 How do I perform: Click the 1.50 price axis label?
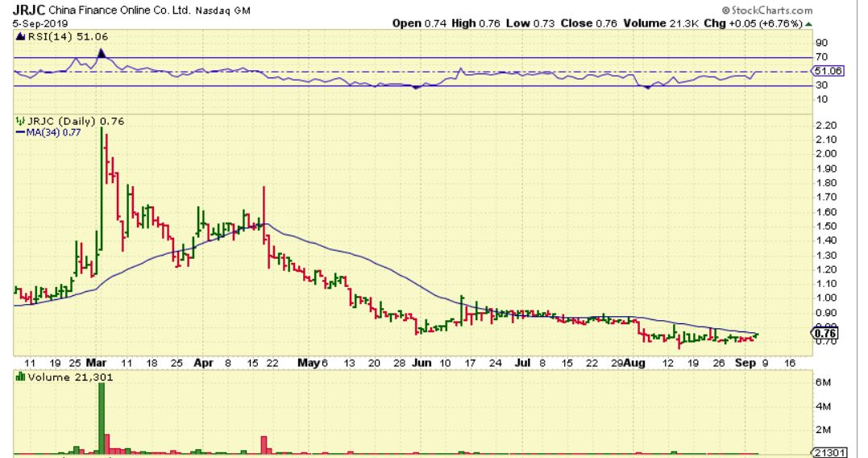point(826,226)
